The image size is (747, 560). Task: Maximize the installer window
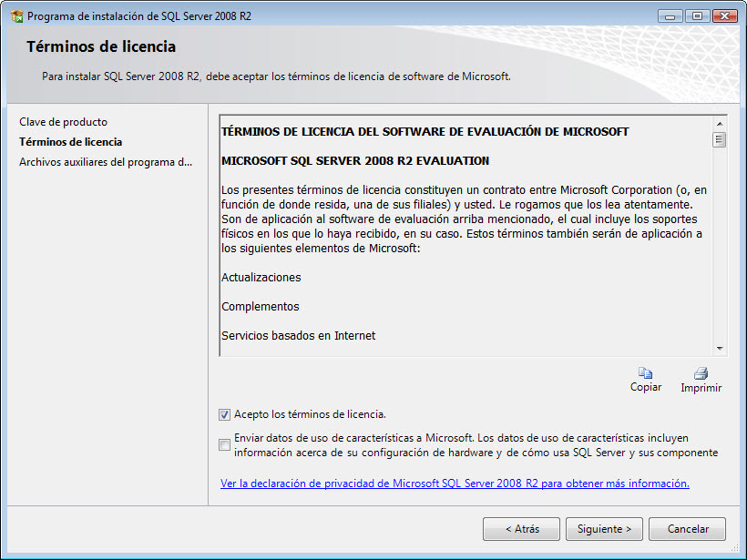(x=698, y=16)
